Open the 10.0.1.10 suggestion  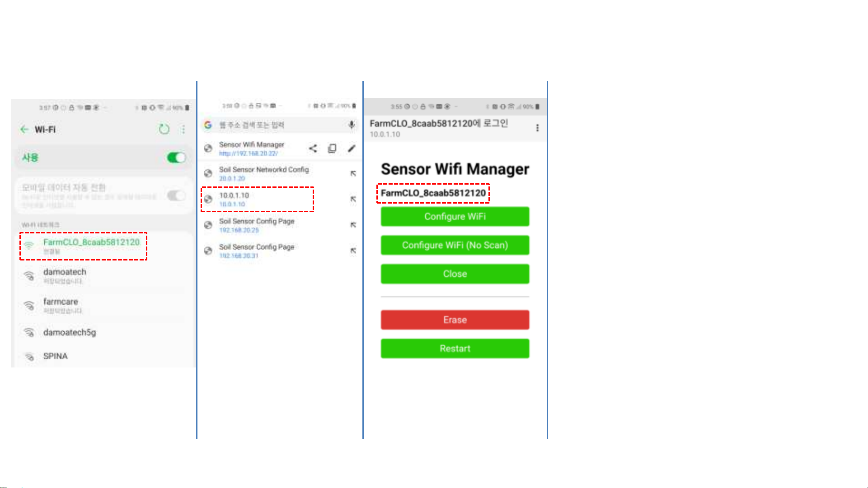(257, 199)
